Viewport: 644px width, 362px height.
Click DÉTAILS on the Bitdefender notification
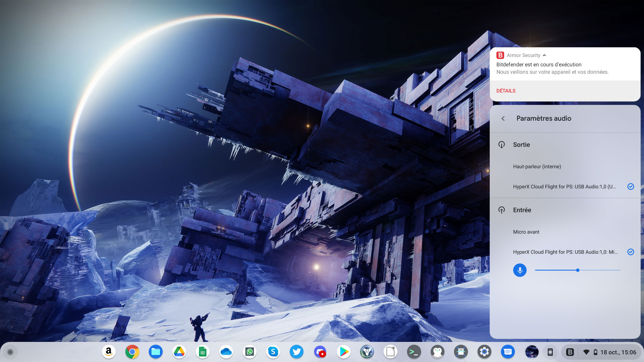pyautogui.click(x=506, y=90)
